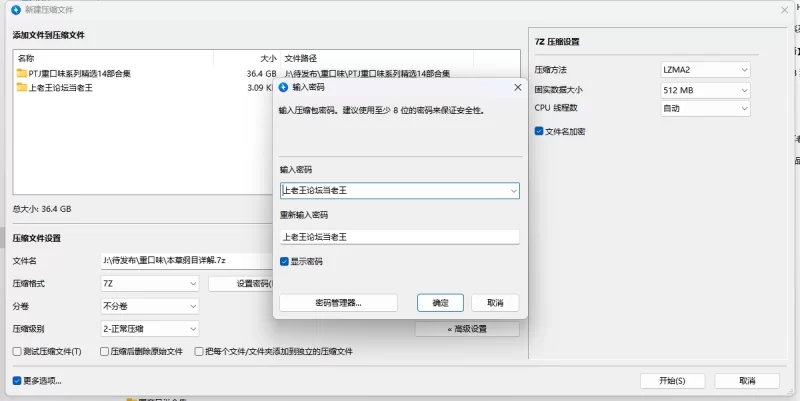The image size is (800, 401).
Task: Click 取消 beside the 开始(S) button
Action: click(747, 381)
